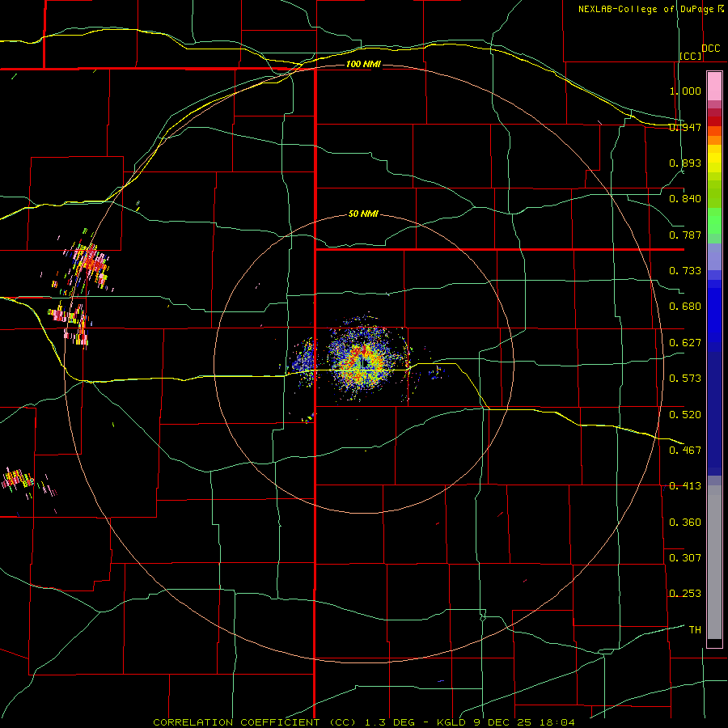This screenshot has height=728, width=728.
Task: Click the 0.893 legend value
Action: click(685, 163)
